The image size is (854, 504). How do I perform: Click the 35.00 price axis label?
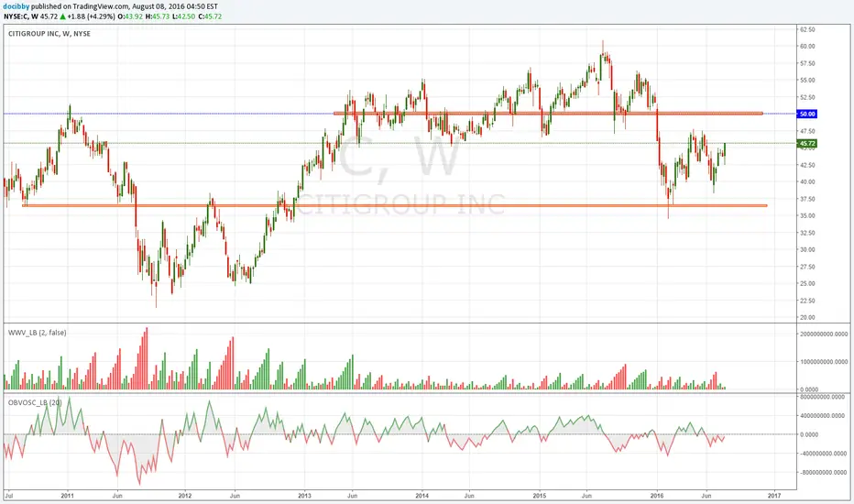coord(807,215)
